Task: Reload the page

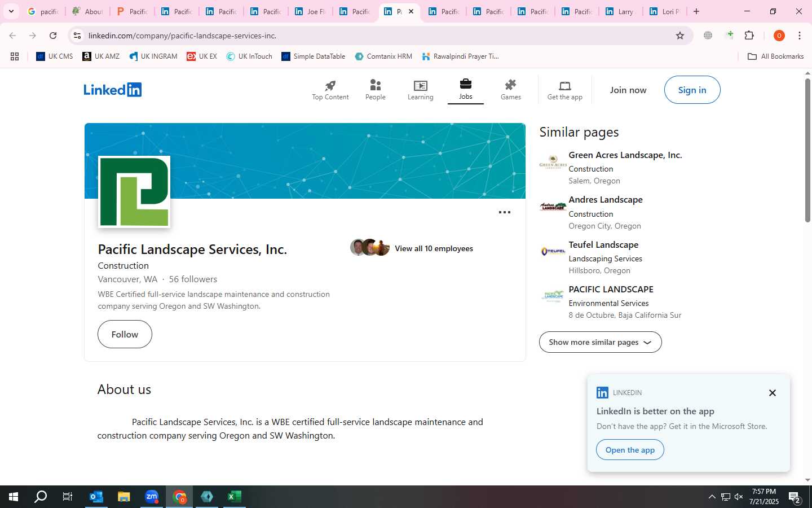Action: tap(53, 36)
